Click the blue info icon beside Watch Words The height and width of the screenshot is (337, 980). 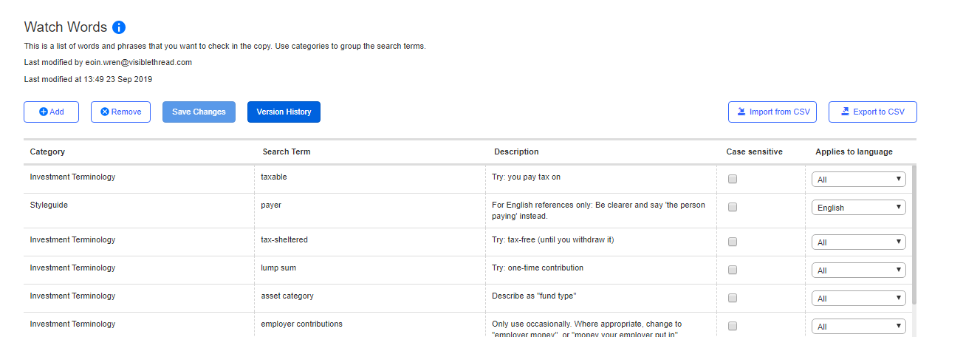click(x=119, y=27)
